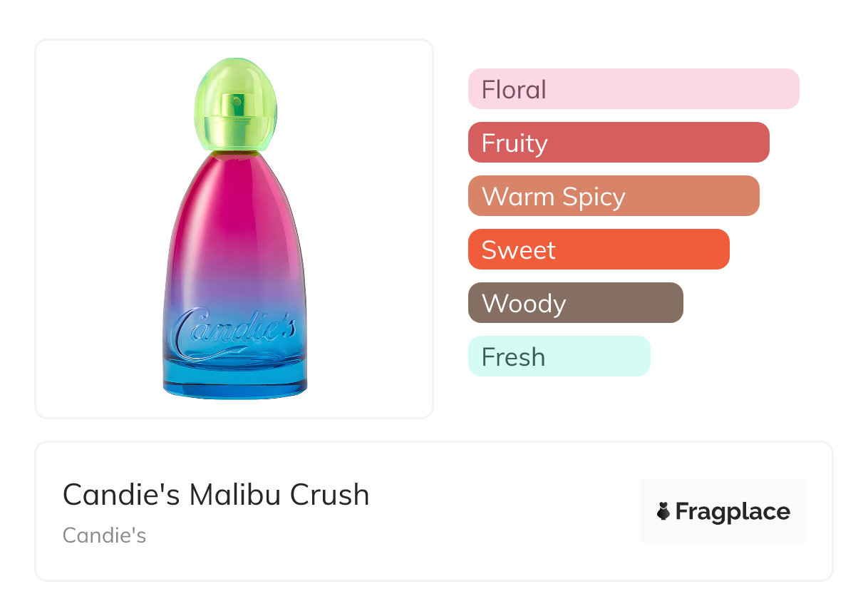
Task: Click the "Warm Spicy" label text
Action: tap(553, 196)
